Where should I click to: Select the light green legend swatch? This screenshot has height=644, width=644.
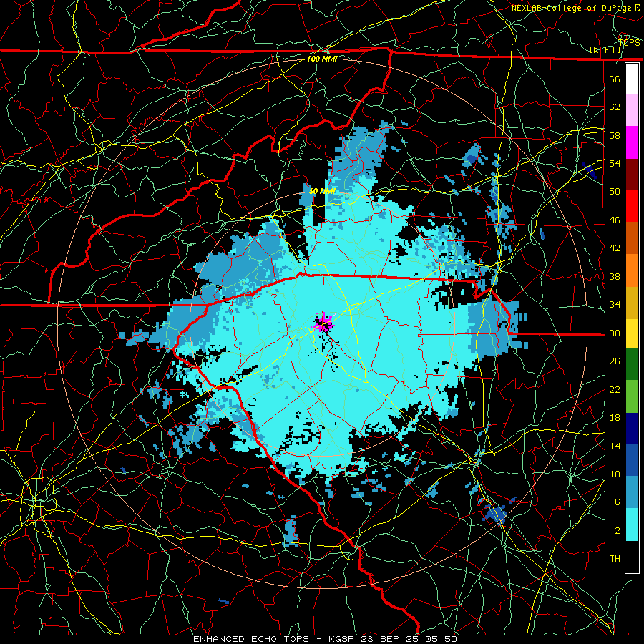tap(632, 396)
